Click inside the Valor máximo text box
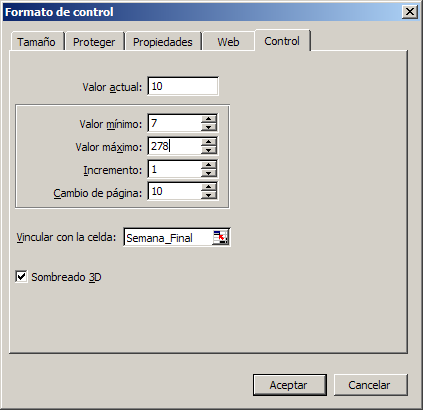Viewport: 423px width, 410px height. (x=174, y=146)
